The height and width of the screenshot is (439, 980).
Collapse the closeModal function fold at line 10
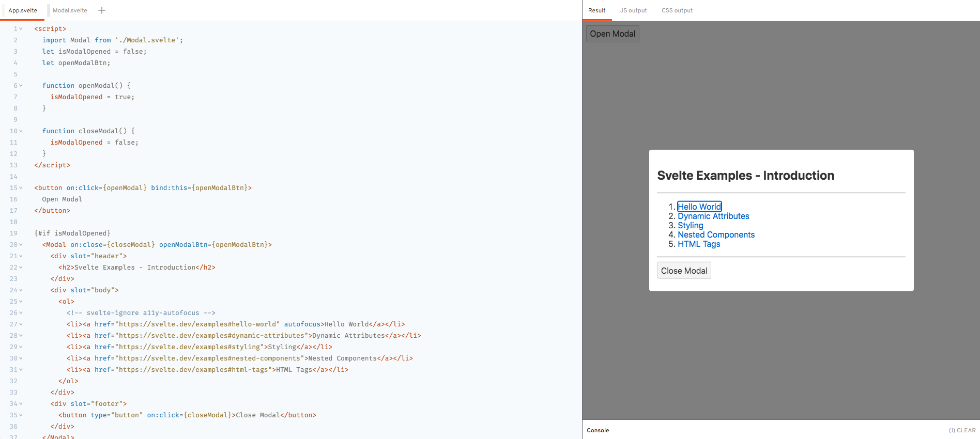[21, 131]
